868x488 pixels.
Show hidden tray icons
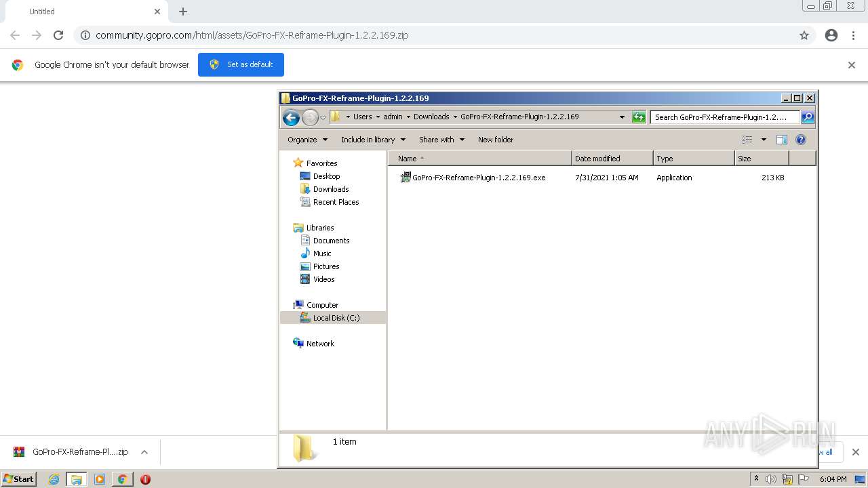pos(756,479)
